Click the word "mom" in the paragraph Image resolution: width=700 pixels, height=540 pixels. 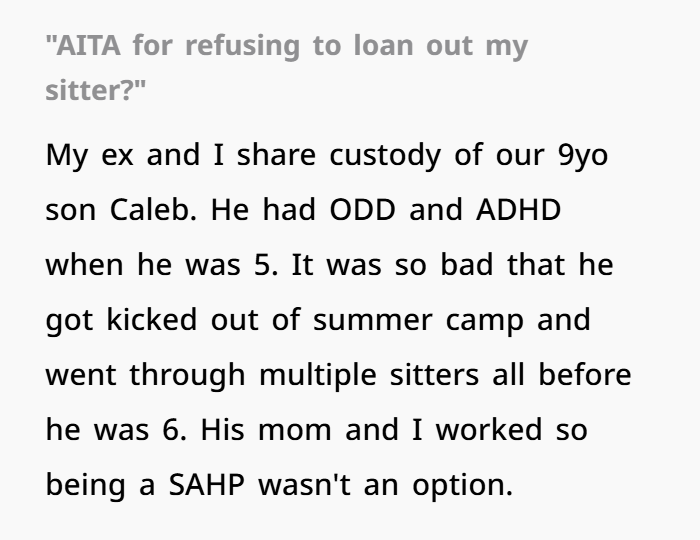[x=295, y=431]
